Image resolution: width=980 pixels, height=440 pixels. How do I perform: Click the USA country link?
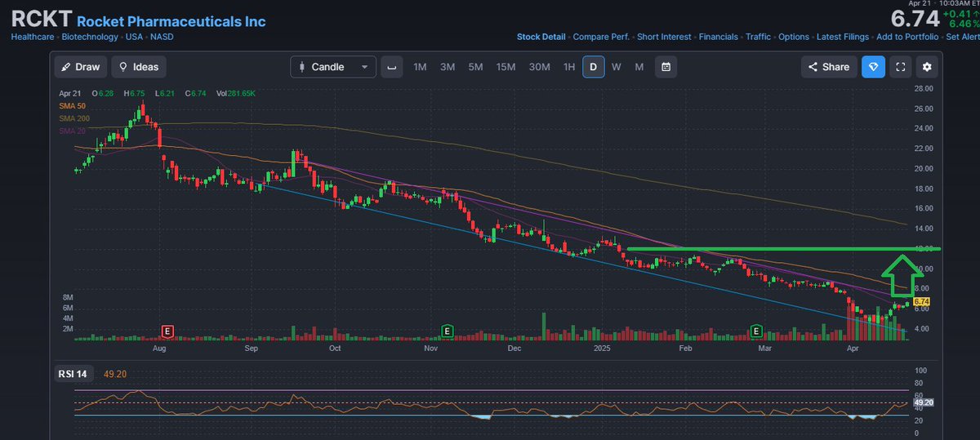pos(133,37)
